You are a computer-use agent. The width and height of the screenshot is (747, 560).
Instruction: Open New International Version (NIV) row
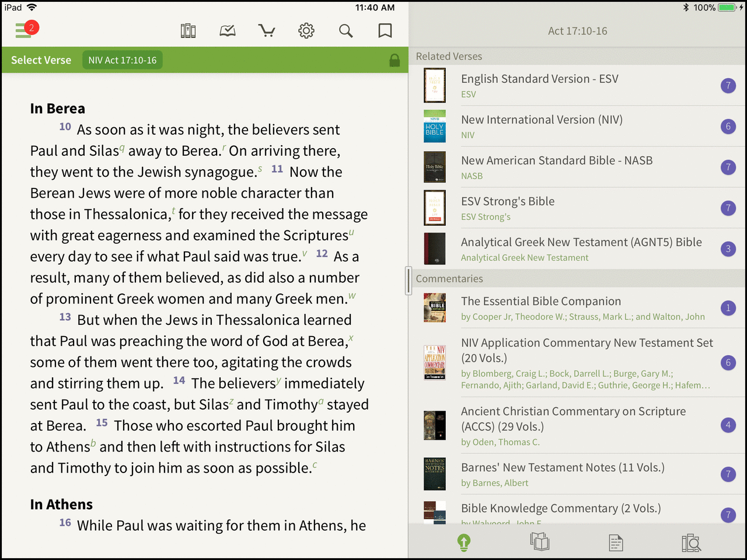pos(578,126)
